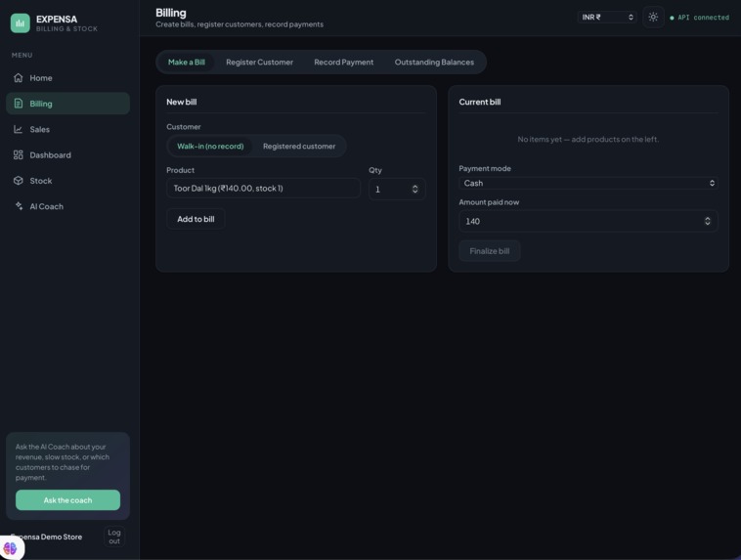Click 'New bill' panel heading
The width and height of the screenshot is (741, 560).
coord(182,102)
